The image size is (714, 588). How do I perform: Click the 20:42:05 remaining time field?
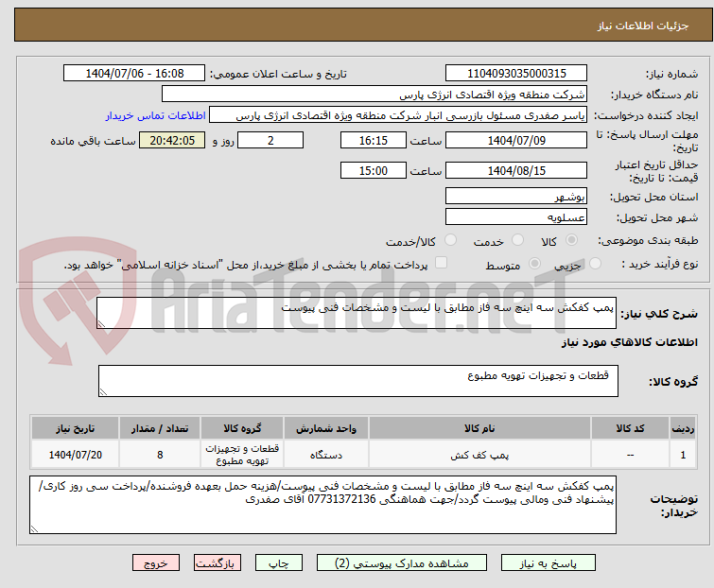(x=171, y=140)
